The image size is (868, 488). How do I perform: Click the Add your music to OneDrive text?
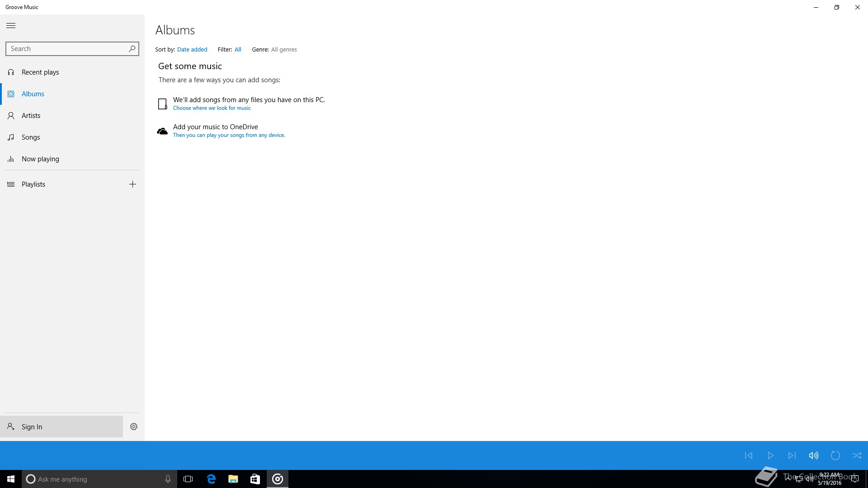215,127
